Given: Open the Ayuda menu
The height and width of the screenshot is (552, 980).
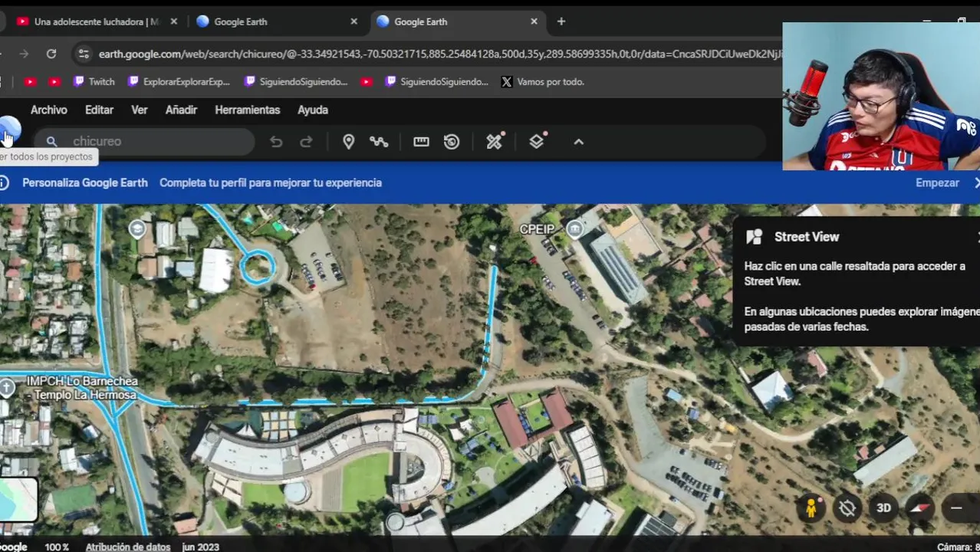Looking at the screenshot, I should pos(313,110).
